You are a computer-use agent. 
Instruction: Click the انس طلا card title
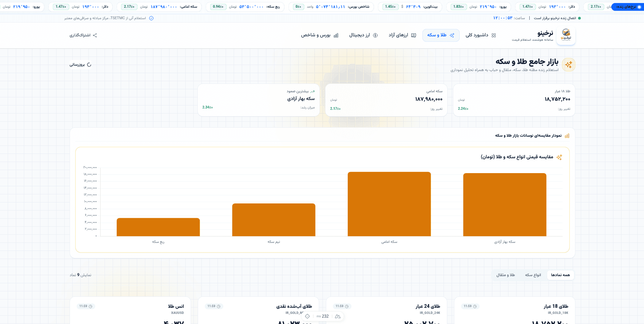[176, 306]
